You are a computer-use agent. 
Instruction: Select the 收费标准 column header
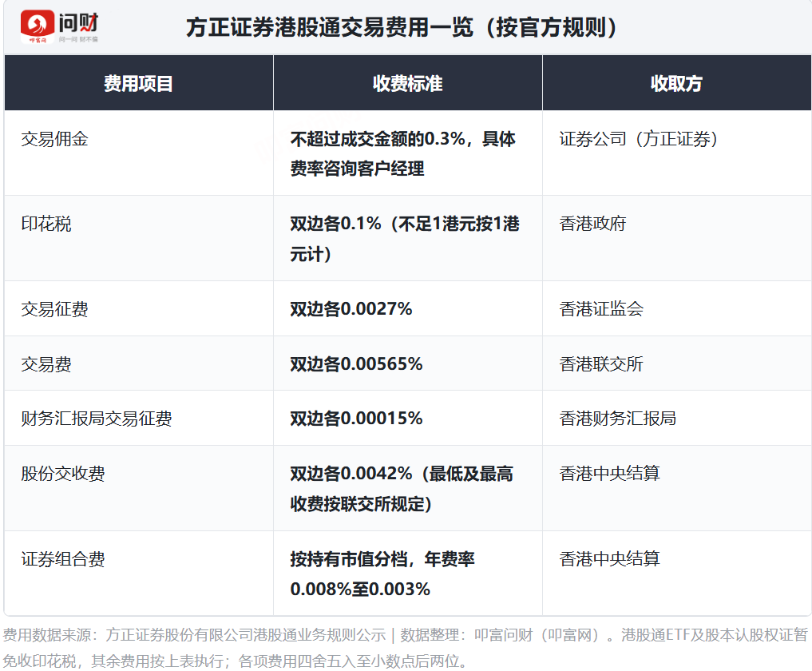(x=407, y=83)
